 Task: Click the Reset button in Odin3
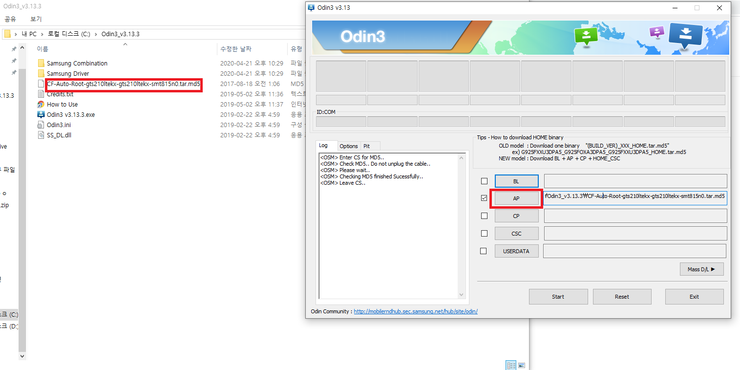622,297
